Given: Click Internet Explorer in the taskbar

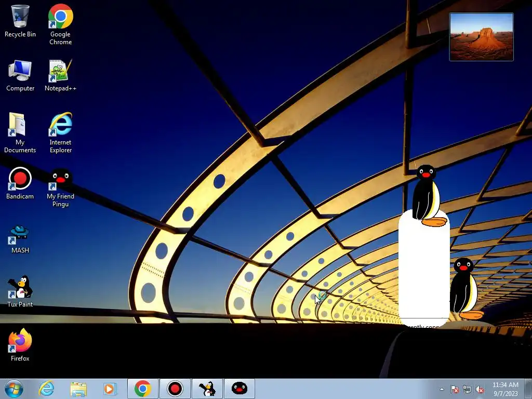Looking at the screenshot, I should tap(46, 389).
